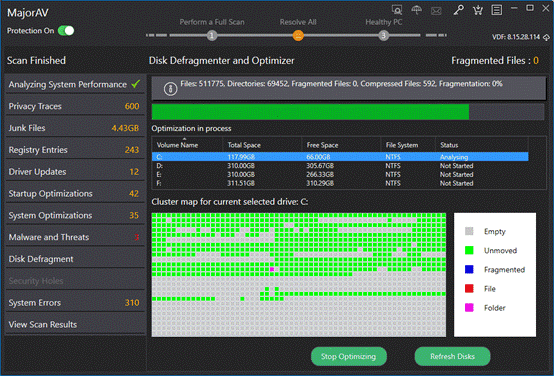Open the scan monitor magnifier icon
554x376 pixels.
(397, 10)
